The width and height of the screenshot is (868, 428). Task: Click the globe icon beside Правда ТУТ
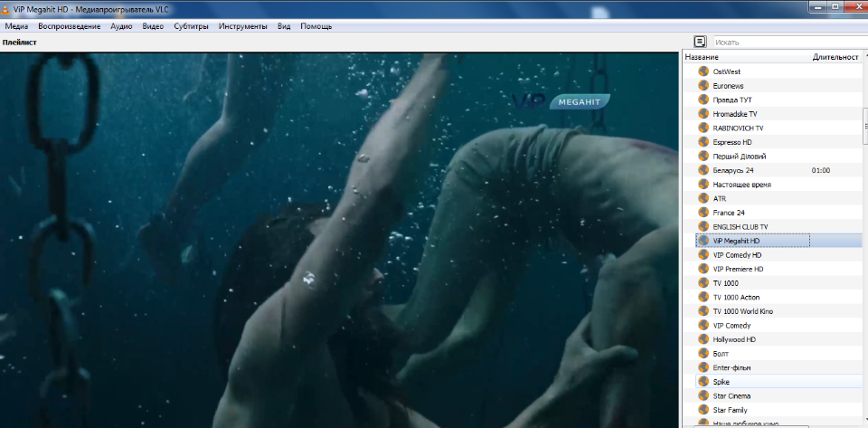click(x=703, y=100)
